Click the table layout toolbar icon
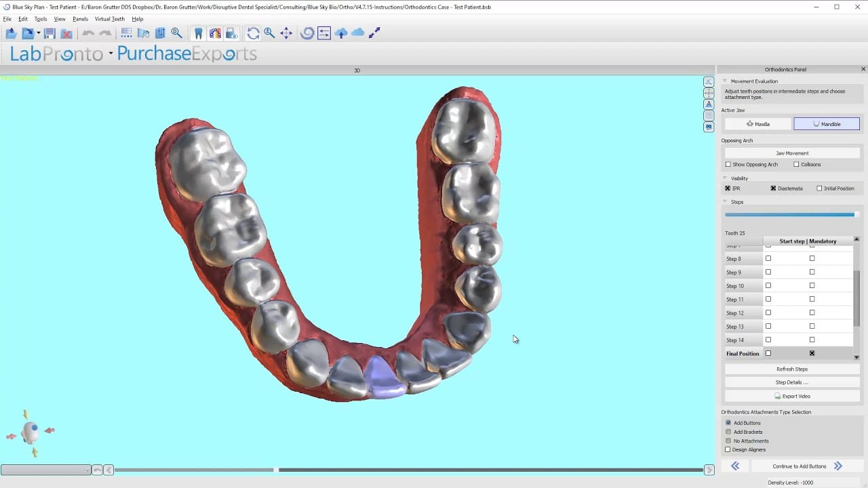Image resolution: width=868 pixels, height=488 pixels. [x=127, y=33]
